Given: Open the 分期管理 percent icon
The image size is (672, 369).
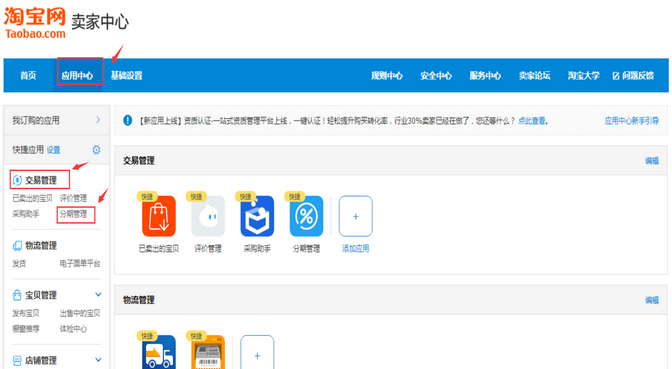Looking at the screenshot, I should [306, 216].
